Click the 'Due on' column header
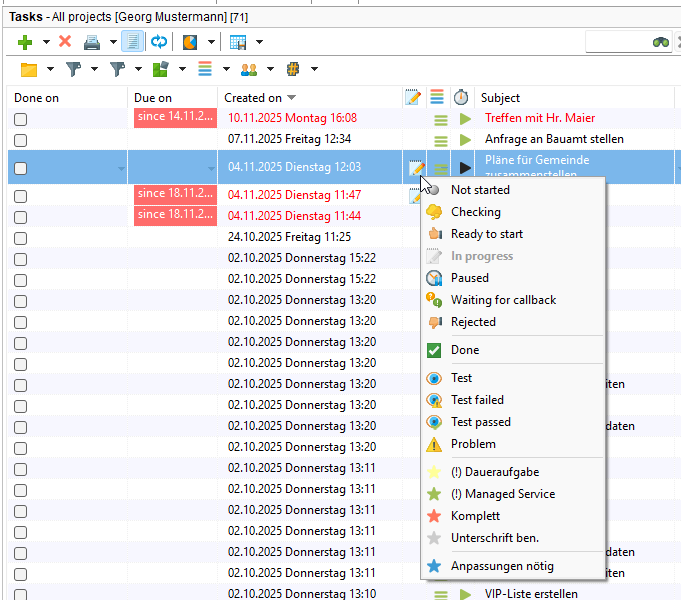This screenshot has width=681, height=600. 152,98
